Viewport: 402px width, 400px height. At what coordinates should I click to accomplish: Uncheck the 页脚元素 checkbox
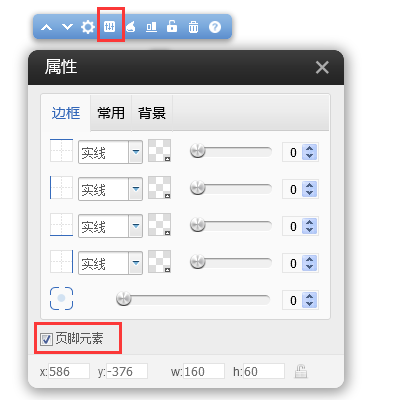[x=46, y=339]
